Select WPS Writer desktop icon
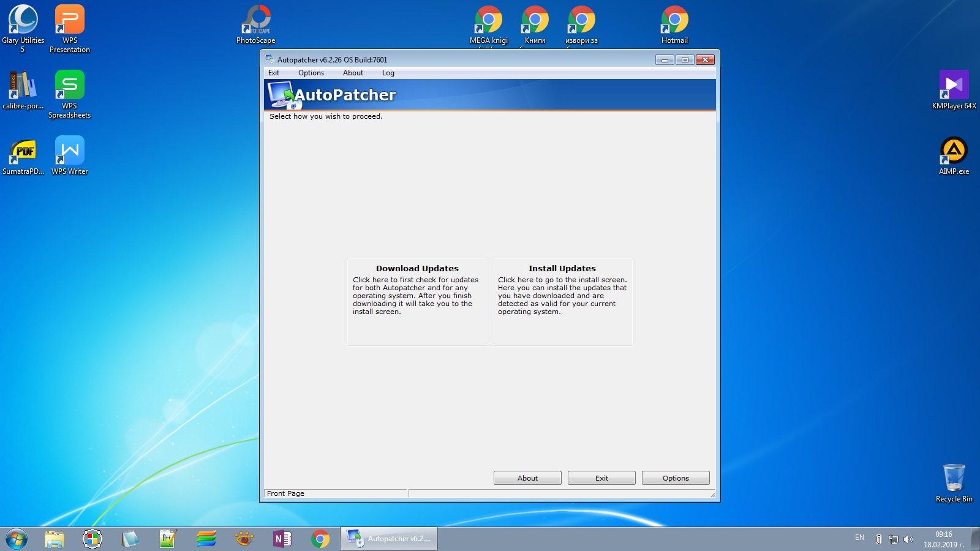This screenshot has width=980, height=551. (x=70, y=156)
